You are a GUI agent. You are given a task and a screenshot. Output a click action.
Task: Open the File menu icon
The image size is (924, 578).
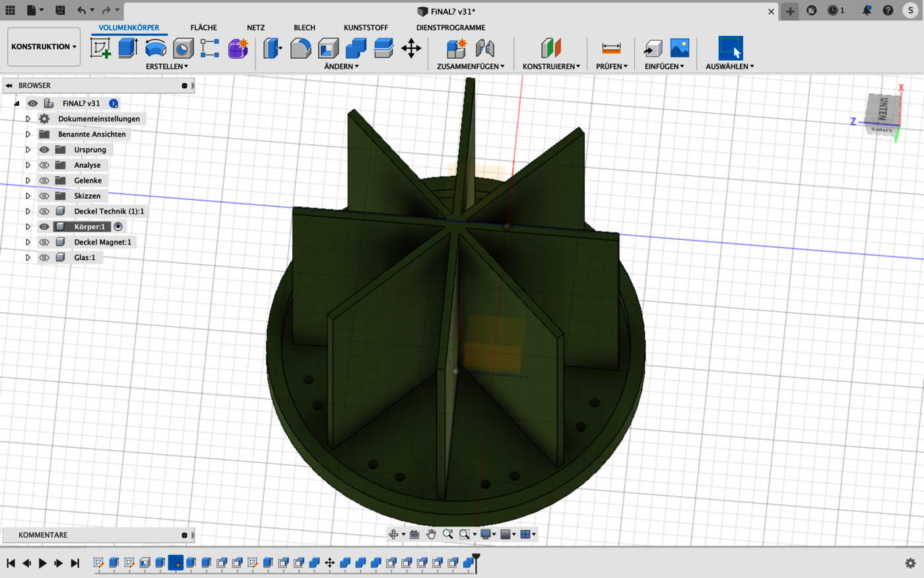tap(32, 11)
